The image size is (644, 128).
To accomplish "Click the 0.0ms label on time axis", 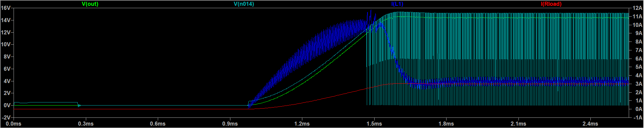I will pyautogui.click(x=14, y=124).
